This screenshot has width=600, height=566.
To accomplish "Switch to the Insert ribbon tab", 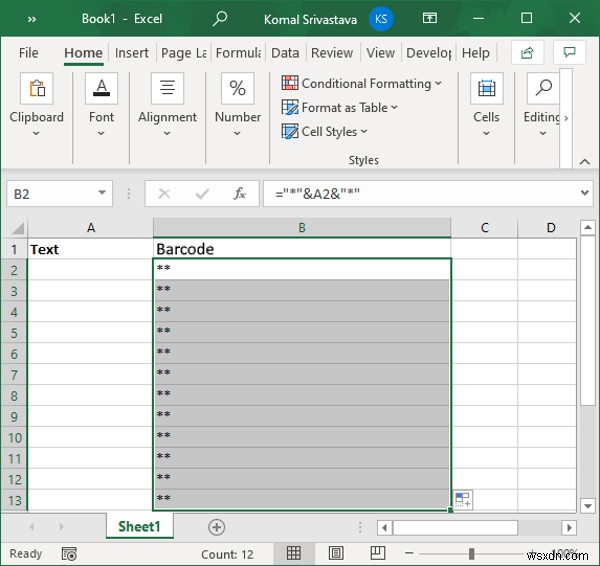I will (131, 53).
